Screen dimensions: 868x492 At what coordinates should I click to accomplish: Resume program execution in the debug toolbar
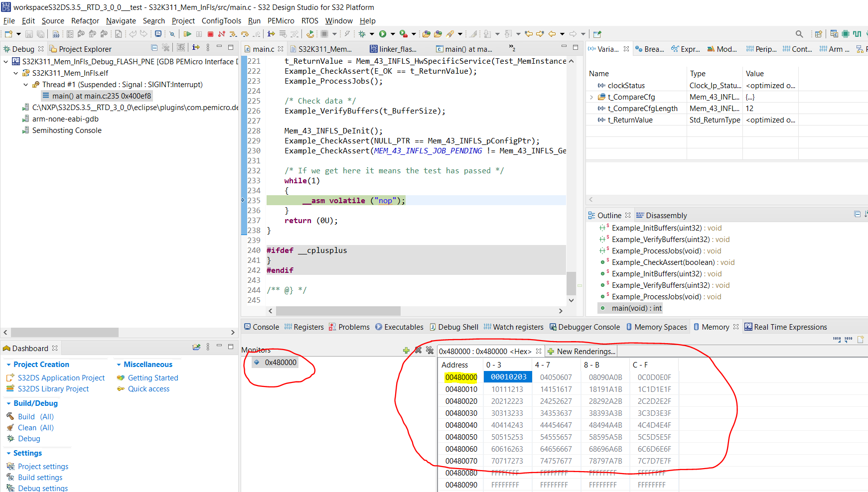(x=187, y=34)
